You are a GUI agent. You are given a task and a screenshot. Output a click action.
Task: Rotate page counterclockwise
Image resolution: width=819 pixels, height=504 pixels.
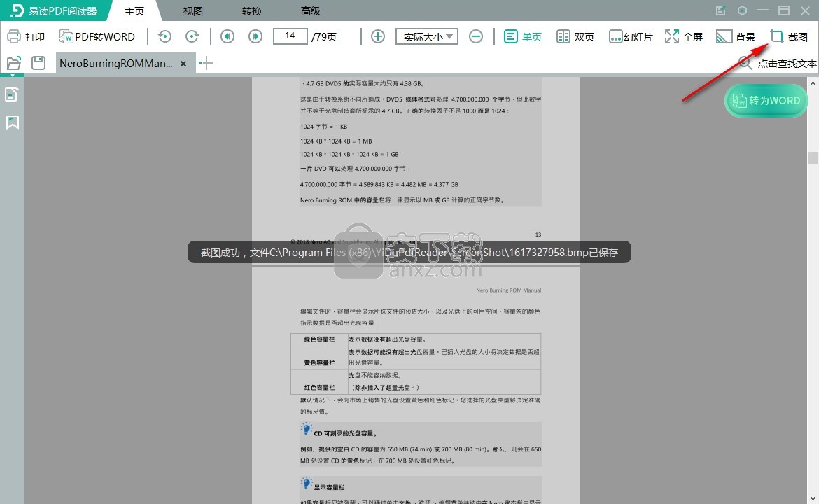pyautogui.click(x=164, y=36)
